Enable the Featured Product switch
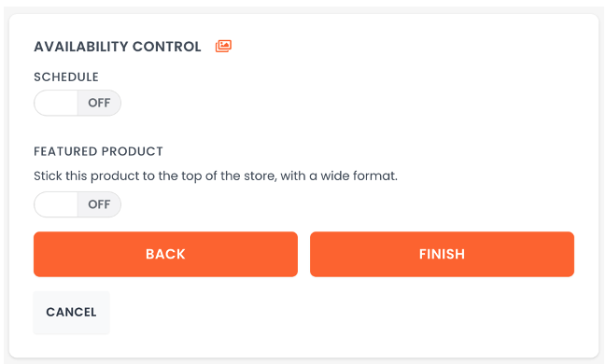This screenshot has width=606, height=364. click(78, 204)
